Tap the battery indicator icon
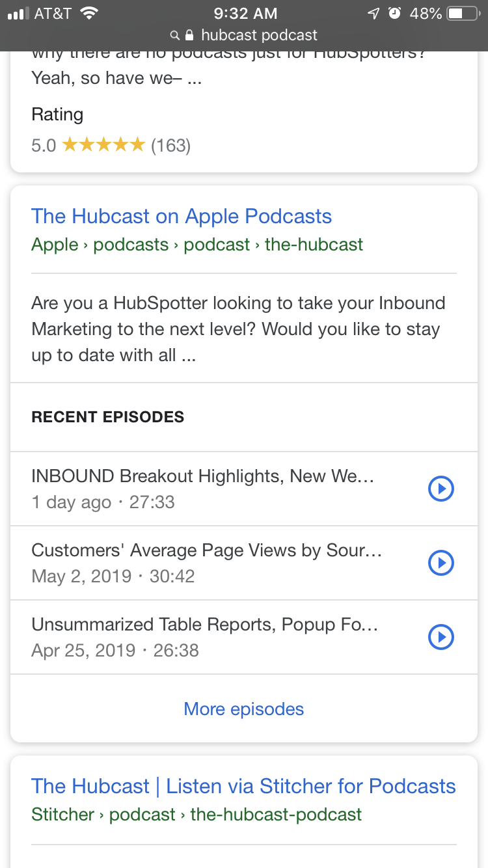488x868 pixels. [x=463, y=13]
